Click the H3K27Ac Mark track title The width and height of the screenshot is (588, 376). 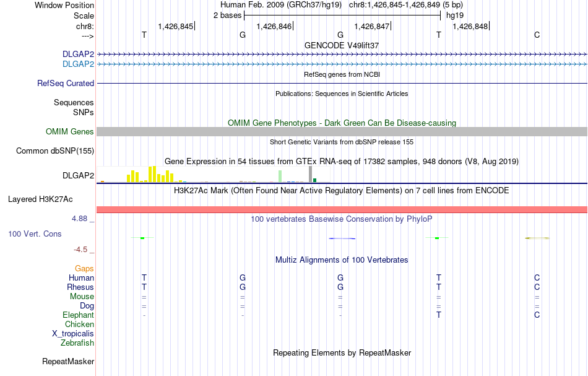click(342, 191)
